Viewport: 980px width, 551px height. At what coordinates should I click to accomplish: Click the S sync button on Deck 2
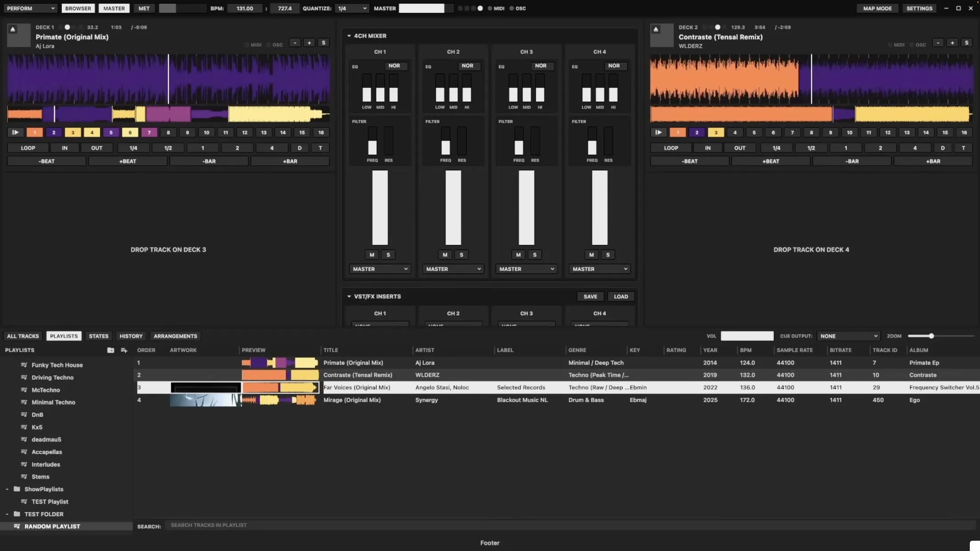(967, 43)
